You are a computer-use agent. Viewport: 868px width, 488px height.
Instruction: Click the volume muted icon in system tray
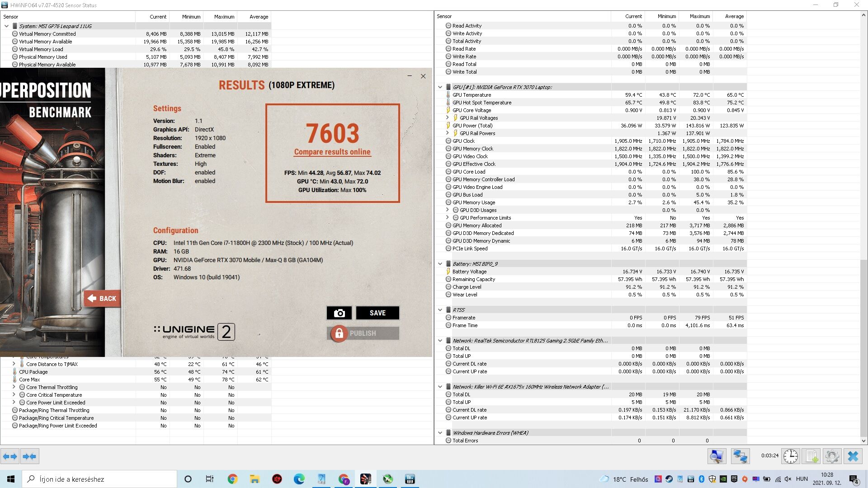(788, 479)
